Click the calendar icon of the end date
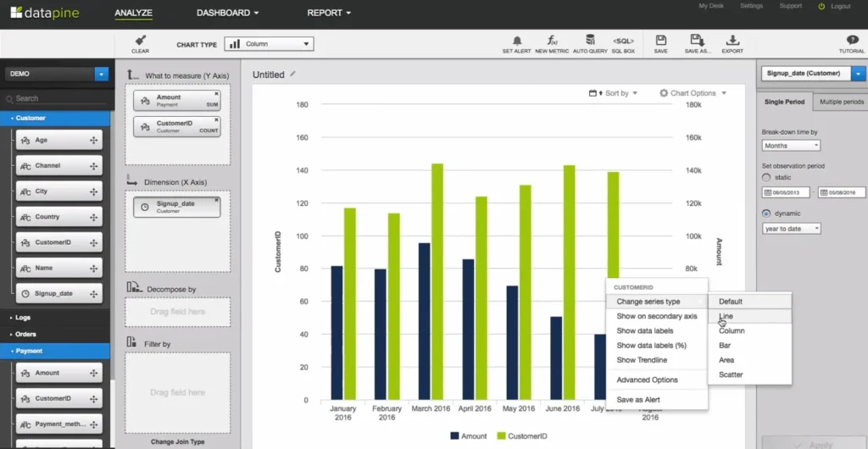This screenshot has width=868, height=449. 824,192
